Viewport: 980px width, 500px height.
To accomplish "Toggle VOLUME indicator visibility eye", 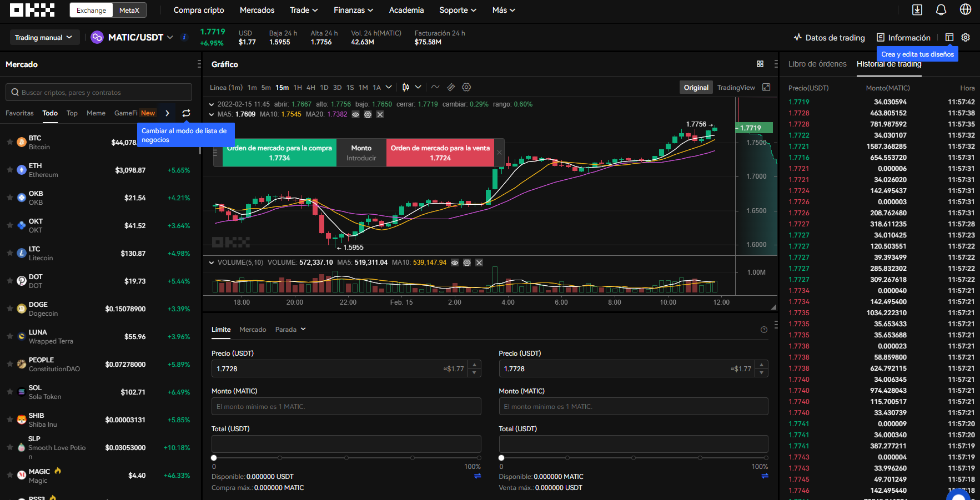I will (455, 262).
